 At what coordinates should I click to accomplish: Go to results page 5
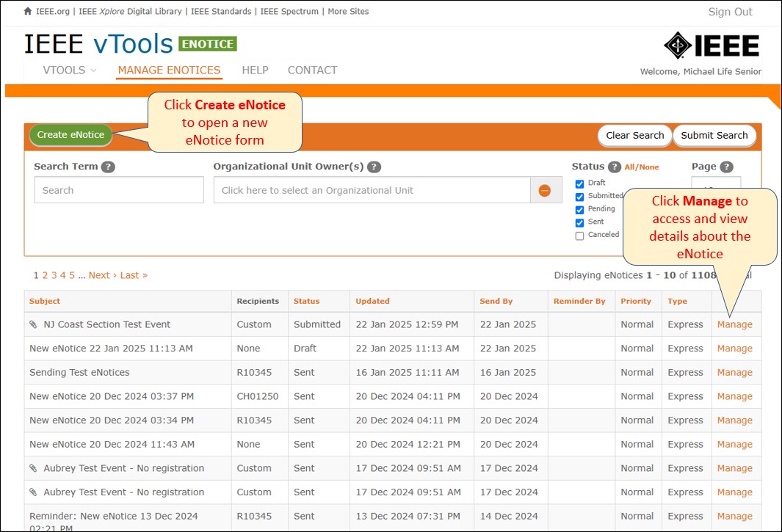[x=72, y=275]
